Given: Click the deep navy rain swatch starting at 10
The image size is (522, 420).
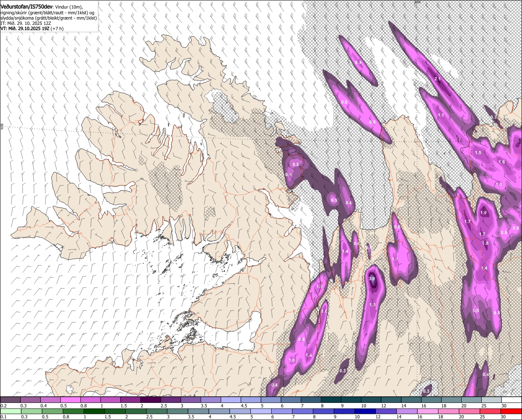Looking at the screenshot, I should click(x=365, y=411).
